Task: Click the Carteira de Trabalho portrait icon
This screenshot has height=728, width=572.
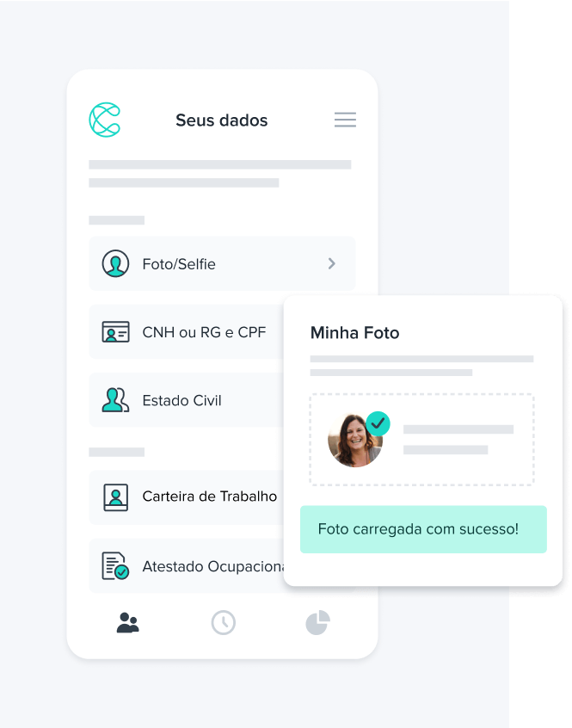Action: (115, 497)
